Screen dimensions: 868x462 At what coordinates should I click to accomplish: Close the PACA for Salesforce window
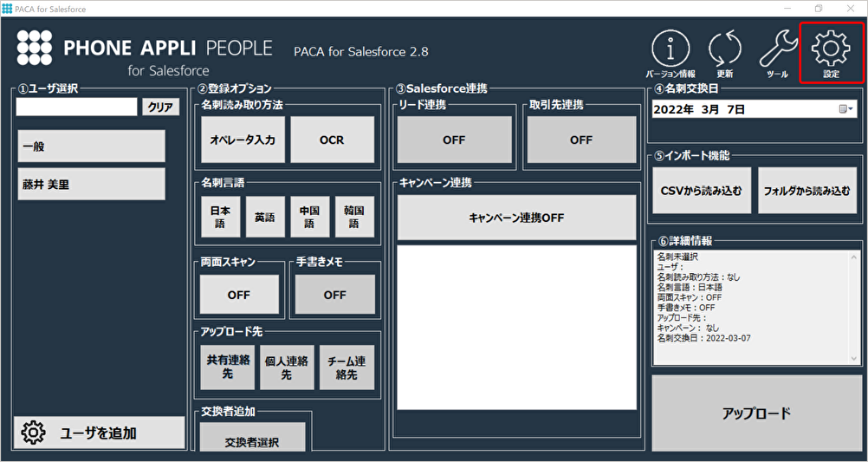coord(851,9)
